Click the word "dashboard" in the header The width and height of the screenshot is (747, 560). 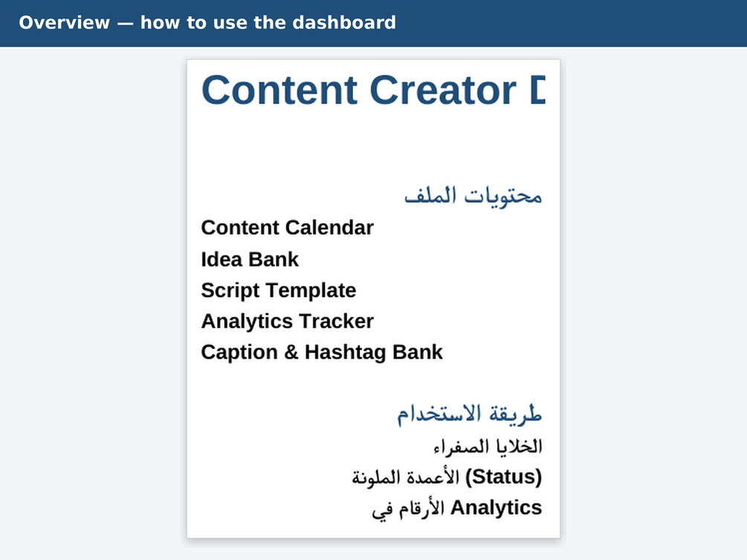coord(344,23)
